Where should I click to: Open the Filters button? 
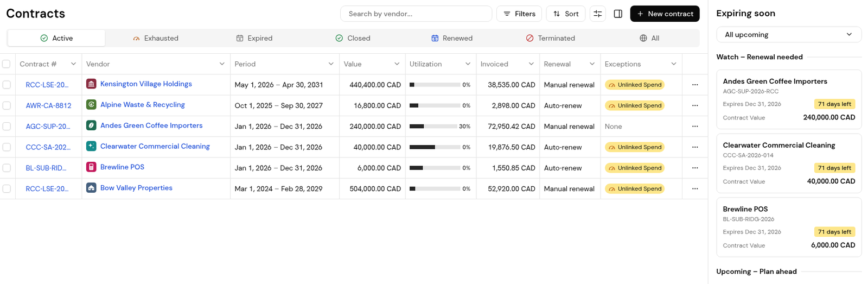tap(519, 14)
